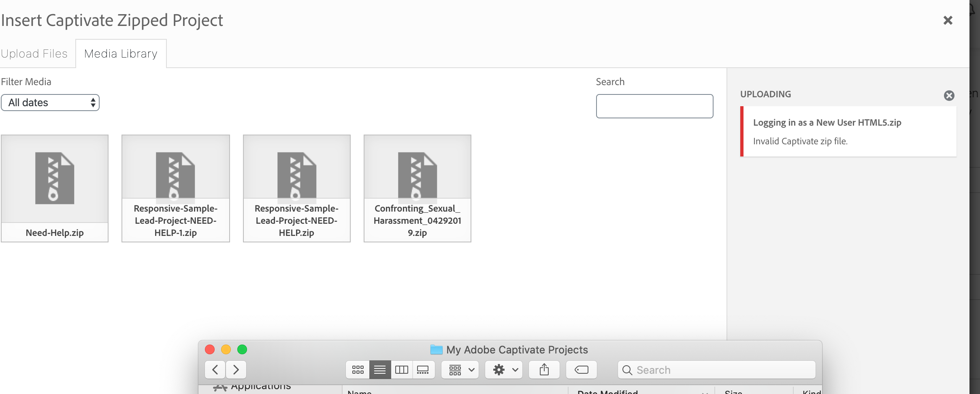Switch Finder to column view
The image size is (980, 394).
pyautogui.click(x=401, y=370)
